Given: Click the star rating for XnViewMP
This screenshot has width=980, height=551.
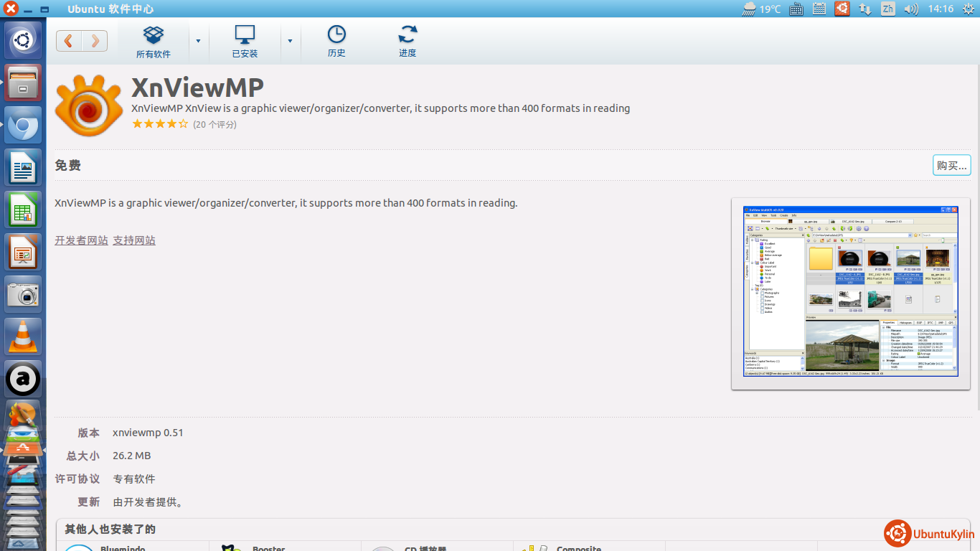Looking at the screenshot, I should click(x=160, y=124).
